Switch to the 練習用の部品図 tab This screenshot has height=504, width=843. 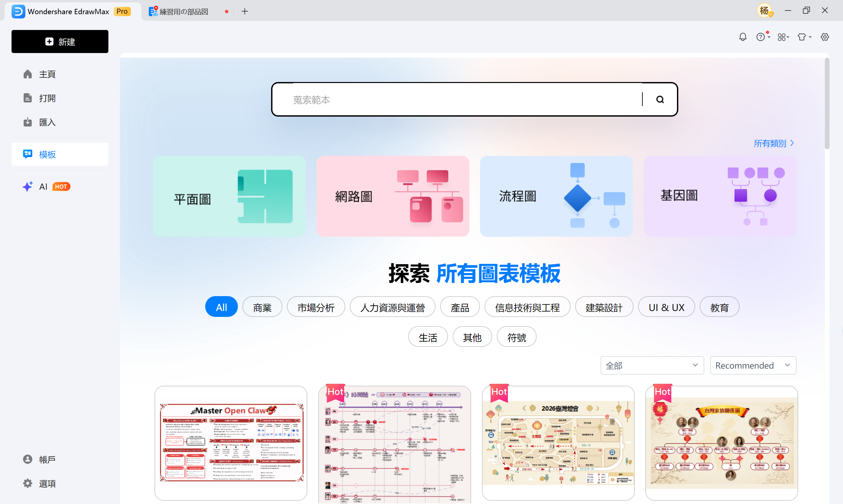point(183,11)
